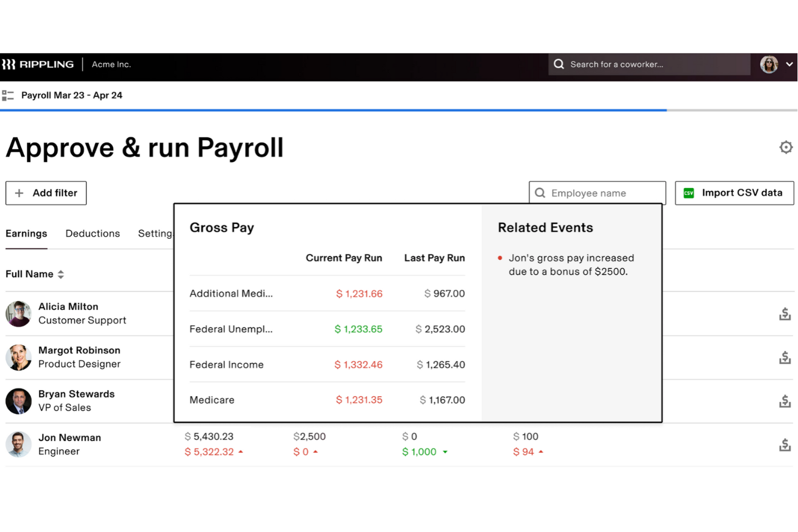This screenshot has width=798, height=532.
Task: Click the green arrow next to $1,000
Action: click(445, 452)
